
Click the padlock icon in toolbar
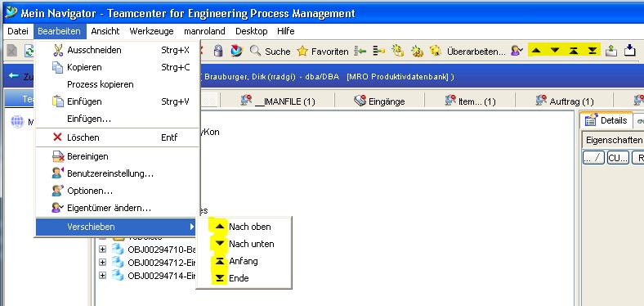[x=218, y=51]
